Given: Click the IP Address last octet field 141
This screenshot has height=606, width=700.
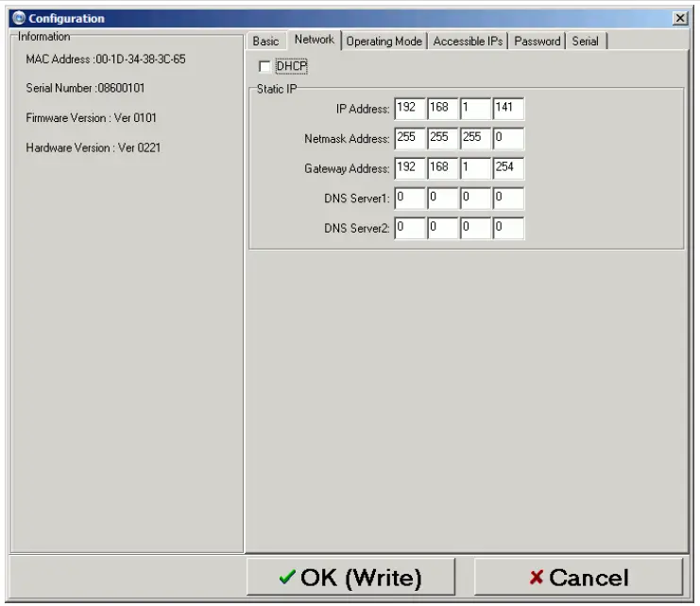Looking at the screenshot, I should point(508,109).
